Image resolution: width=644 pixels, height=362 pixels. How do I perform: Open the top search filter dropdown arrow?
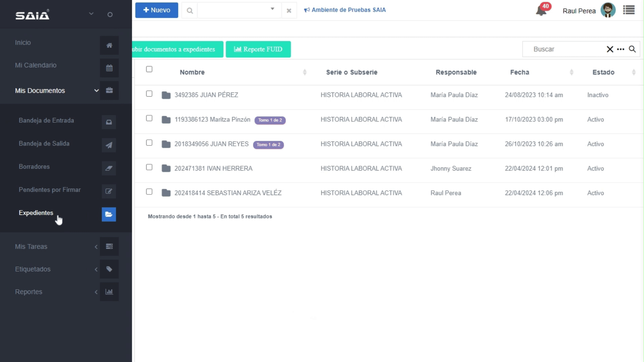click(272, 9)
